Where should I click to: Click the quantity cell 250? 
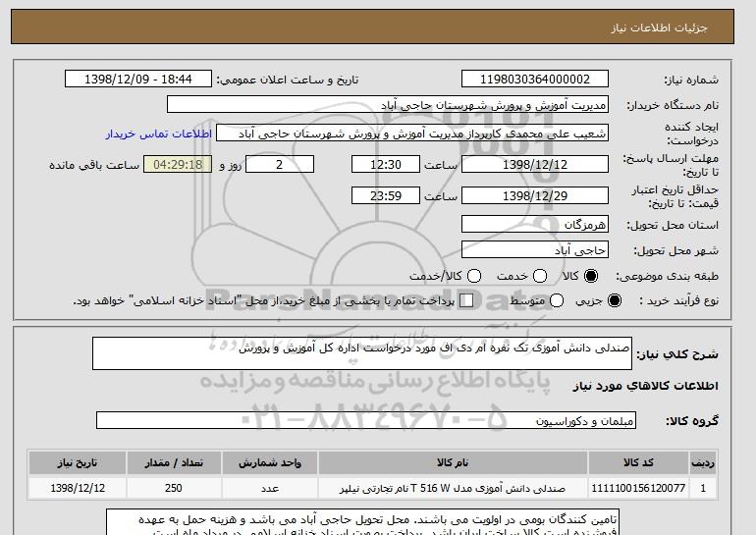tap(174, 488)
